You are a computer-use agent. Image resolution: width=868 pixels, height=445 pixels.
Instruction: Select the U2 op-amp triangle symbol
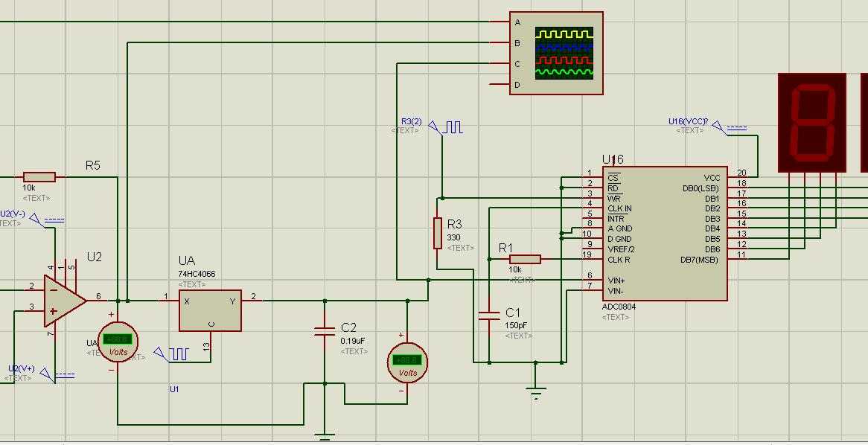click(66, 301)
